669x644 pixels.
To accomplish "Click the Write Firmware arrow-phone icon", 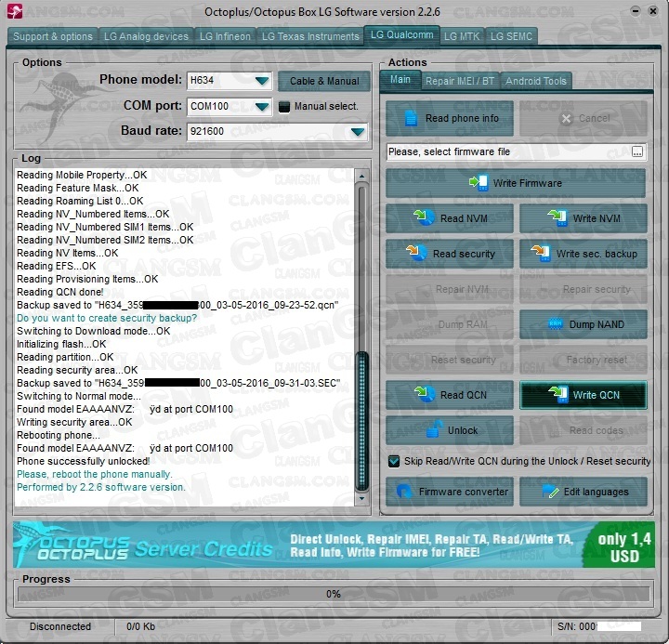I will [479, 183].
